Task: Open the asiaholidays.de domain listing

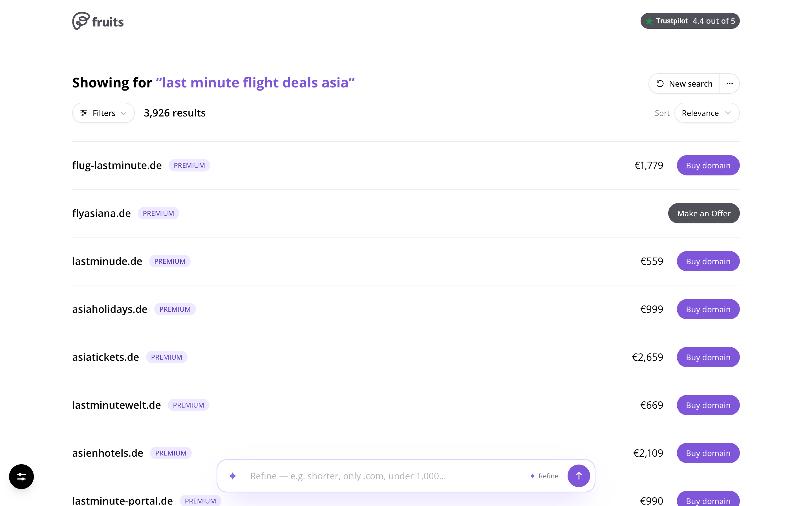Action: click(110, 309)
